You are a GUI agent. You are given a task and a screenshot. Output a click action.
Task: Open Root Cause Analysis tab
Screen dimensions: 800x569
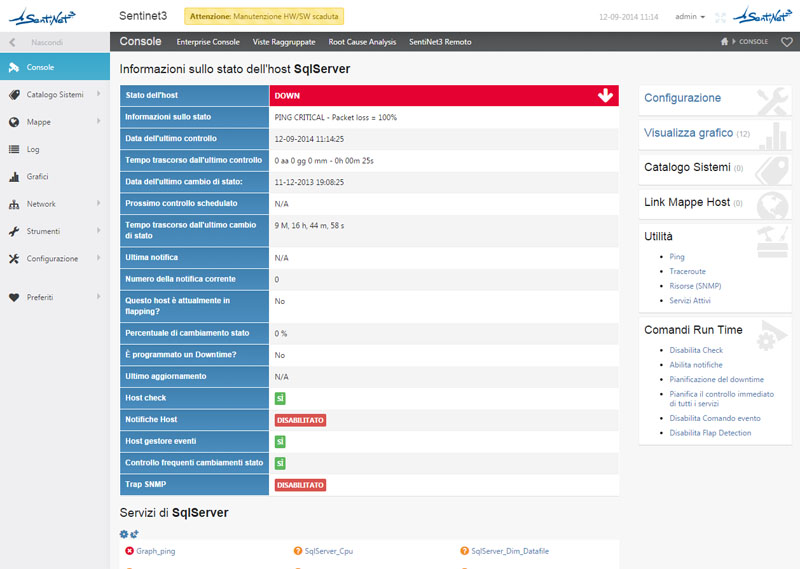click(x=362, y=42)
